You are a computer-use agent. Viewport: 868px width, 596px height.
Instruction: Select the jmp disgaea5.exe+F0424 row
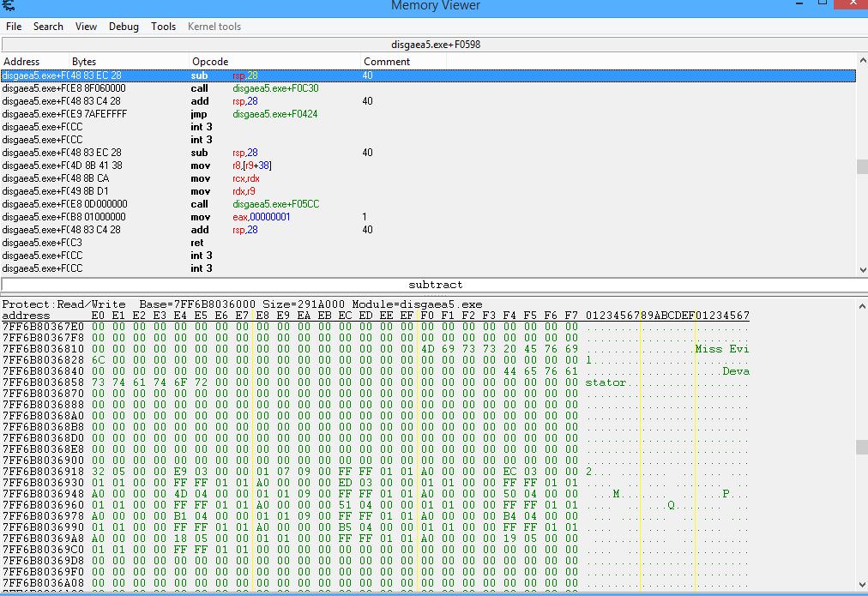pos(429,114)
